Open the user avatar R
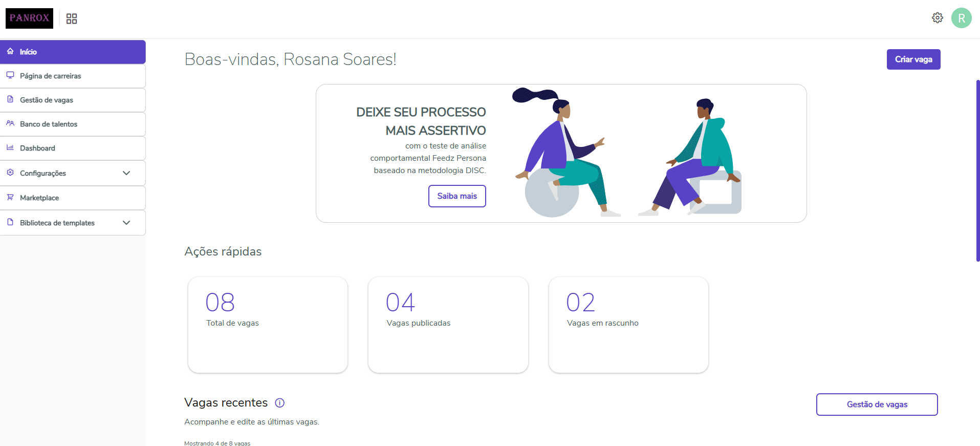This screenshot has height=446, width=980. (x=961, y=18)
